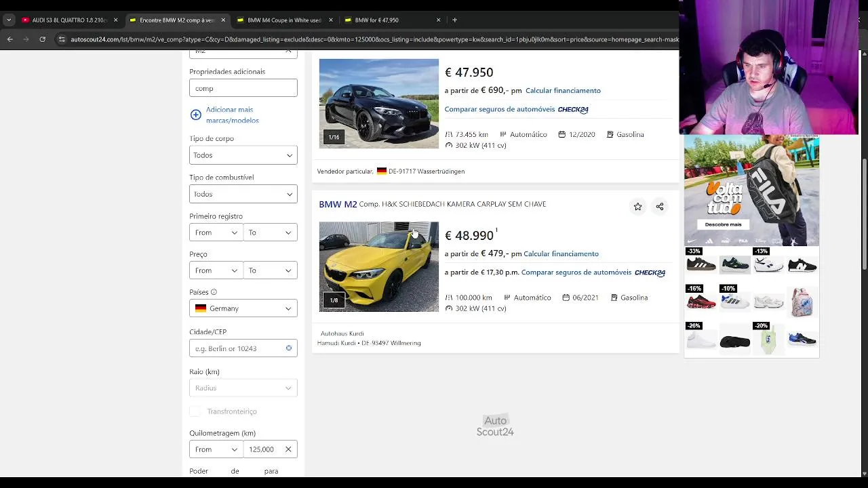
Task: Click Propriedades adicionais field containing comp
Action: coord(243,88)
